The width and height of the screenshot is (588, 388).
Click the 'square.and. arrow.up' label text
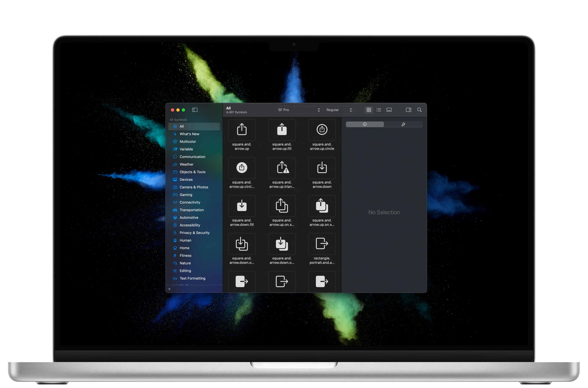point(242,147)
